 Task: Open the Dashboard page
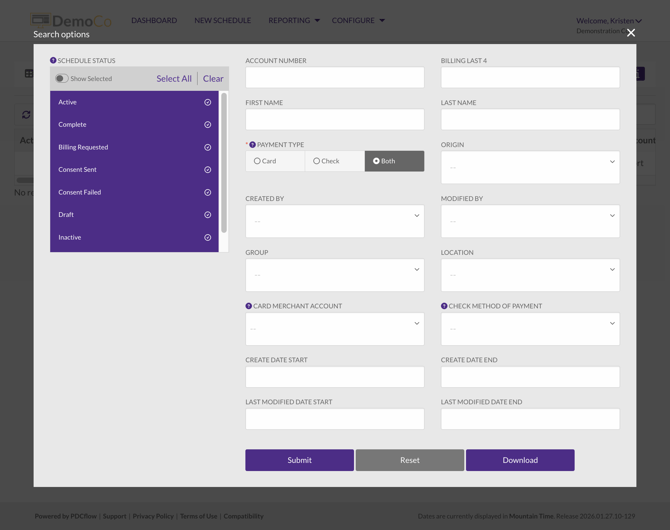point(154,21)
